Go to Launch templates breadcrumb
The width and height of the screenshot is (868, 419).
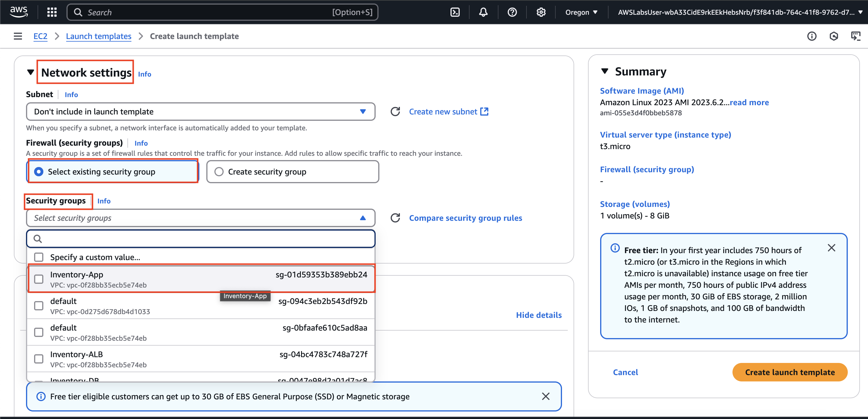click(x=99, y=36)
